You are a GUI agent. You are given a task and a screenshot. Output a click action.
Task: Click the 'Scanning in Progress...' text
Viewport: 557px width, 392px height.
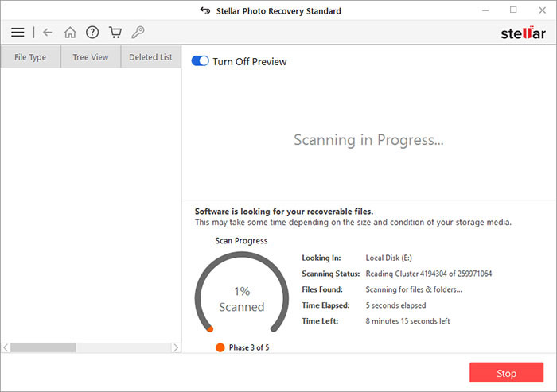(x=368, y=140)
